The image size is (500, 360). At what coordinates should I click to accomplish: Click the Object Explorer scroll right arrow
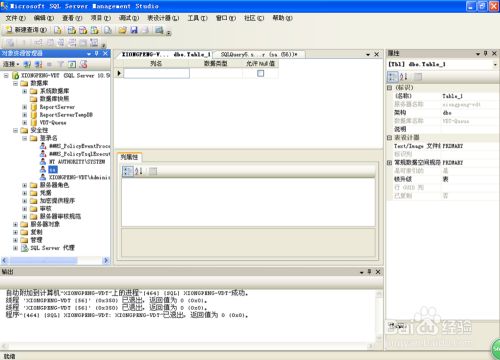(x=106, y=260)
